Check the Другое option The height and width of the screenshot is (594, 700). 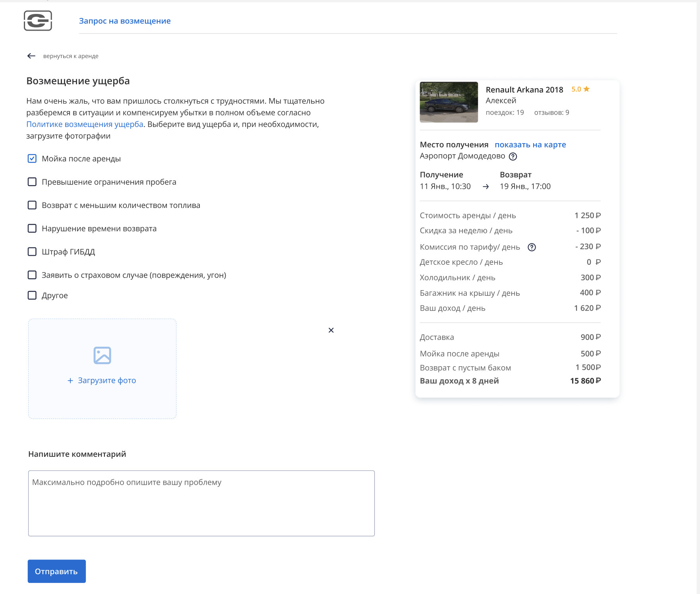[32, 295]
